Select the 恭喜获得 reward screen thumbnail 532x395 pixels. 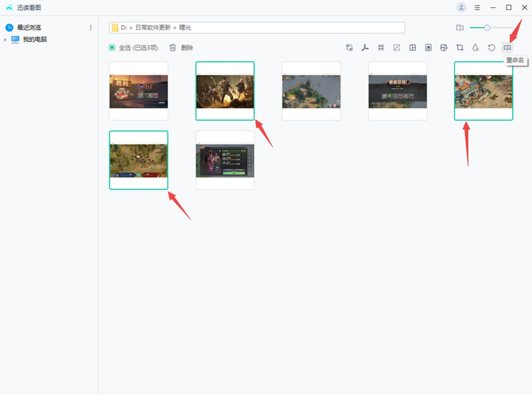pyautogui.click(x=398, y=91)
